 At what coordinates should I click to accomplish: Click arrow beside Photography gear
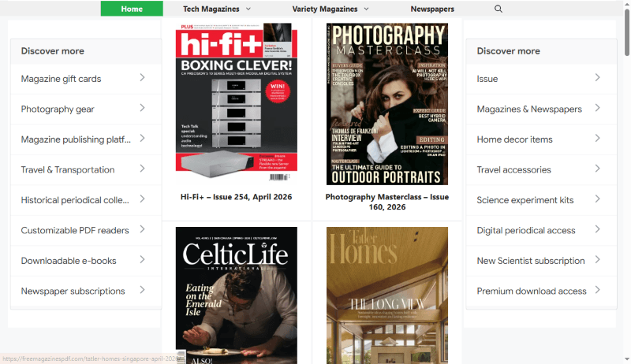coord(142,108)
